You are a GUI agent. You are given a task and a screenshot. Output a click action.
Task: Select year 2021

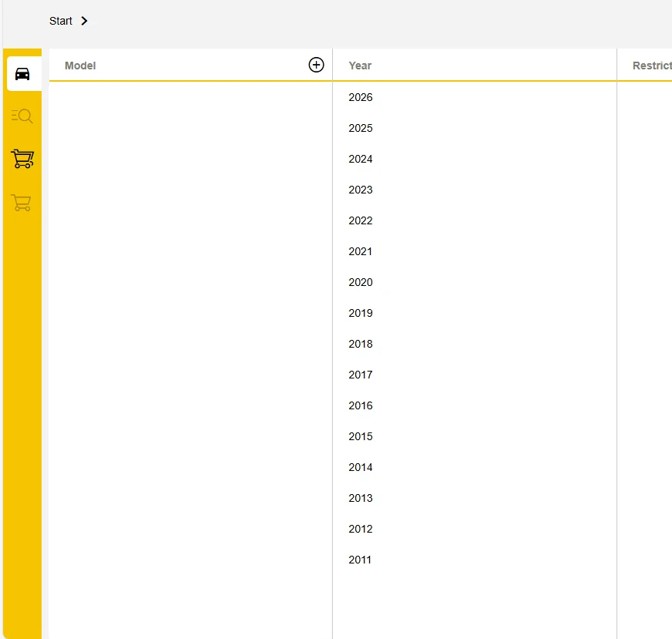tap(361, 251)
